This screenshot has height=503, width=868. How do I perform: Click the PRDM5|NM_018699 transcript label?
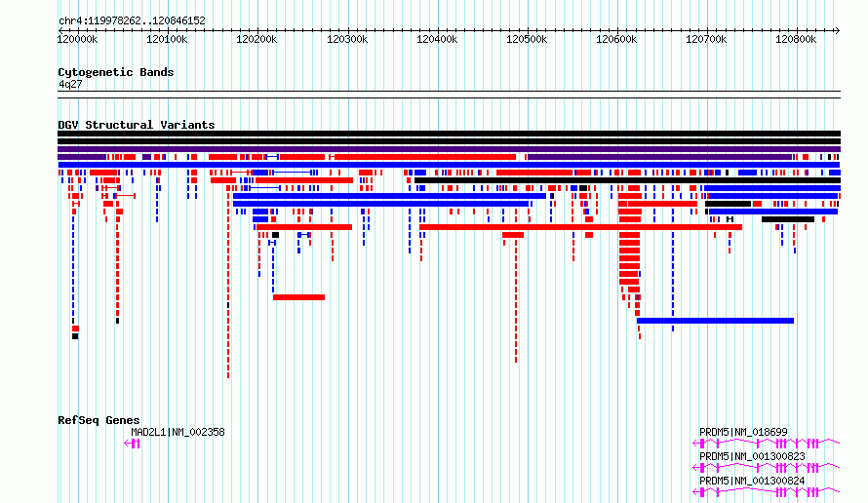[743, 432]
